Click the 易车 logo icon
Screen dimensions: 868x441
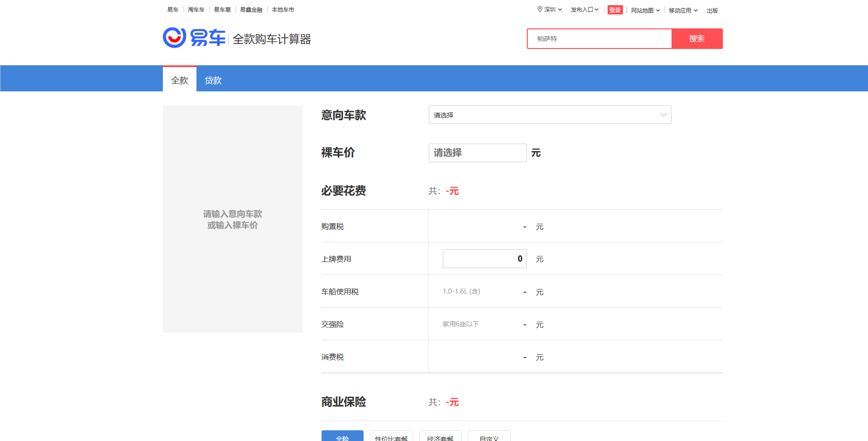[x=175, y=37]
